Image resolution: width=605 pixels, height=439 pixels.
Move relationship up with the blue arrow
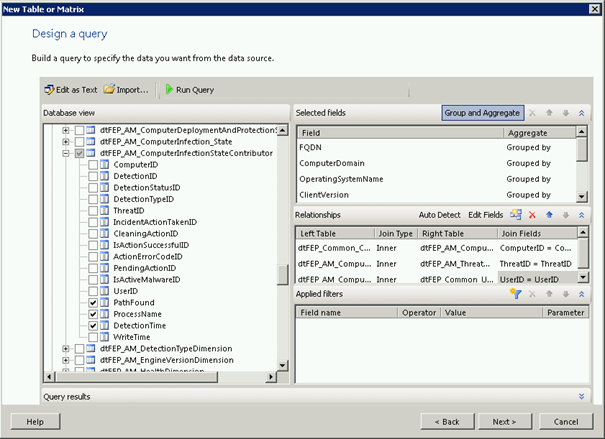coord(548,215)
